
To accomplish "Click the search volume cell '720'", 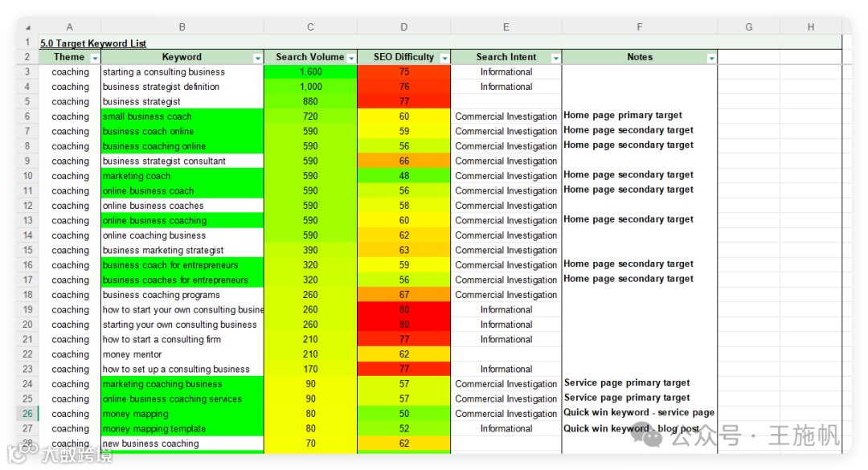I will click(310, 116).
